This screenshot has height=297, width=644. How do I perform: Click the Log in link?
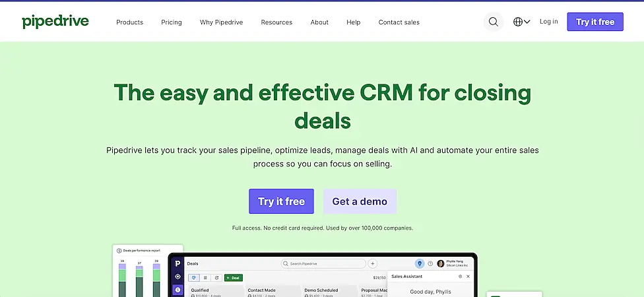coord(549,21)
